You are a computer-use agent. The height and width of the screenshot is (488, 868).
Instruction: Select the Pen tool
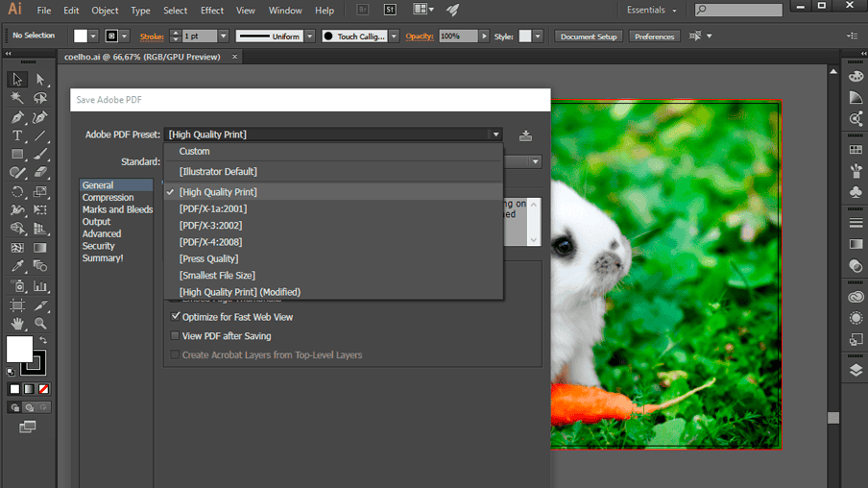pyautogui.click(x=17, y=117)
